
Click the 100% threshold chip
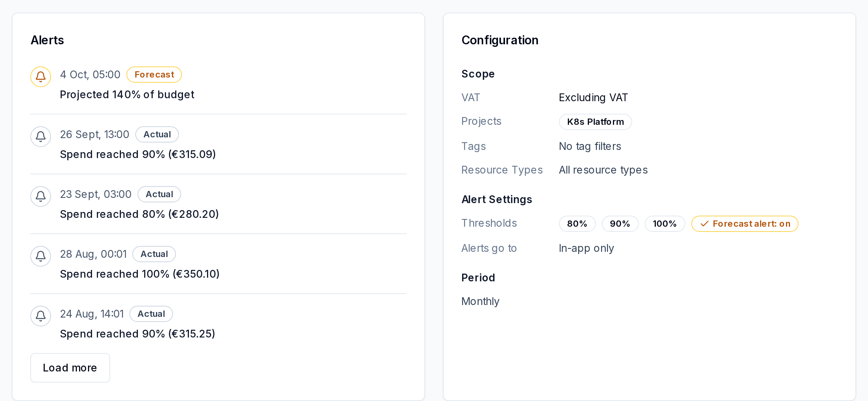tap(665, 224)
